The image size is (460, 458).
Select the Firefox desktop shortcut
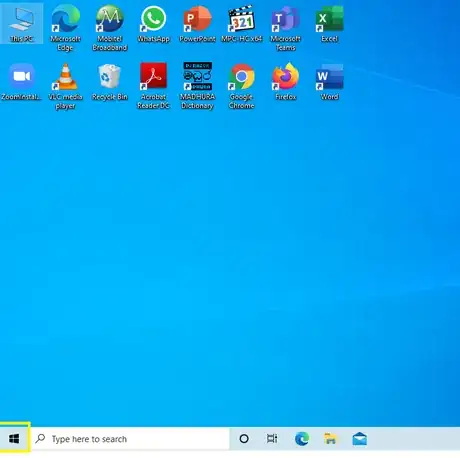(286, 82)
